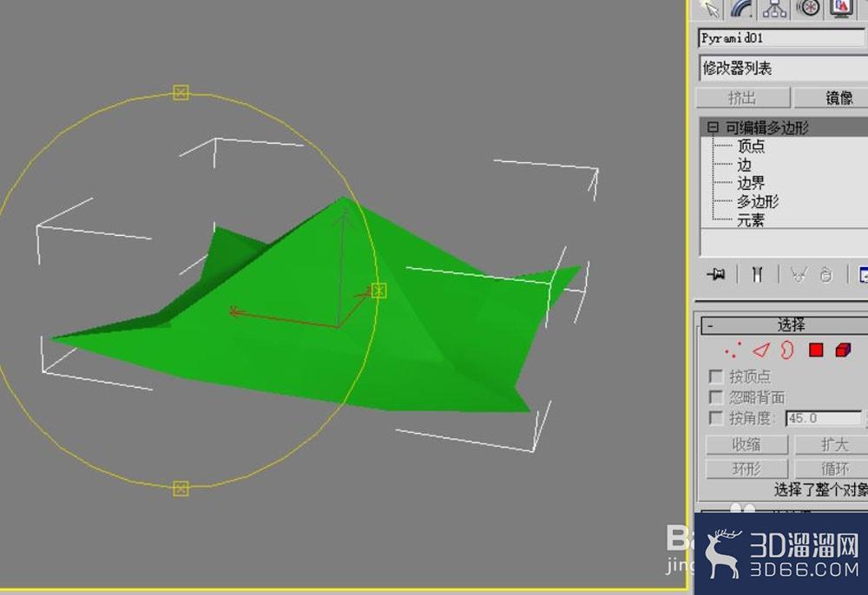868x595 pixels.
Task: Select the 边 sub-object level
Action: [x=744, y=165]
